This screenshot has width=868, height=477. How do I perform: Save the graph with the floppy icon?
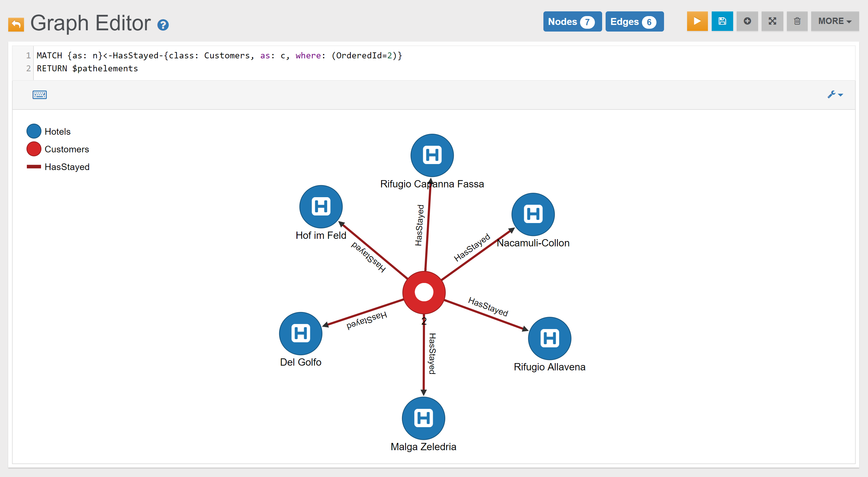[x=722, y=21]
